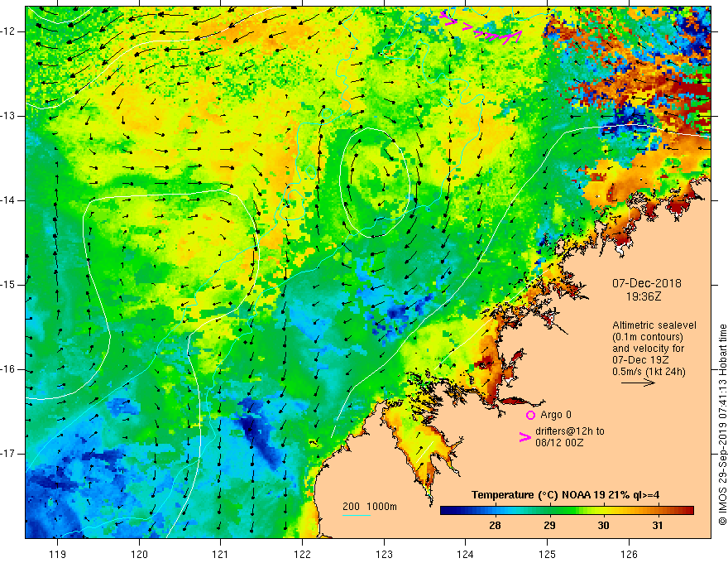Click longitude axis label 120

[x=139, y=554]
